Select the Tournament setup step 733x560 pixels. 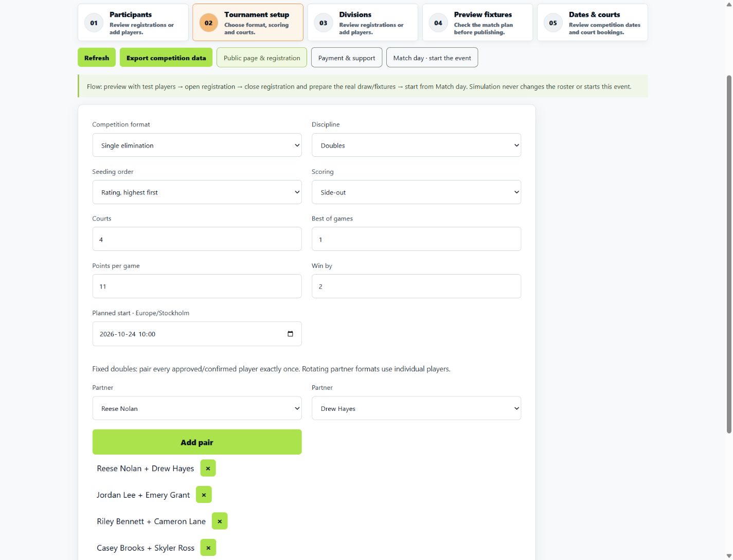tap(248, 23)
